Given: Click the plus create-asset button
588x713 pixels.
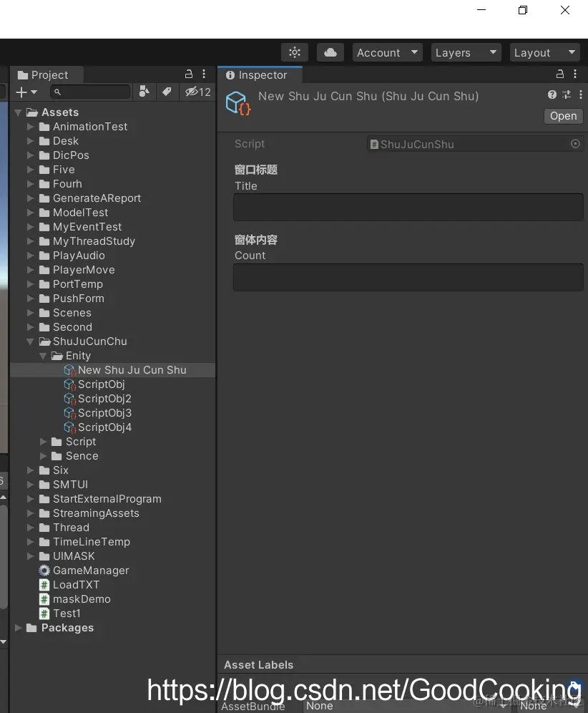Looking at the screenshot, I should click(26, 92).
